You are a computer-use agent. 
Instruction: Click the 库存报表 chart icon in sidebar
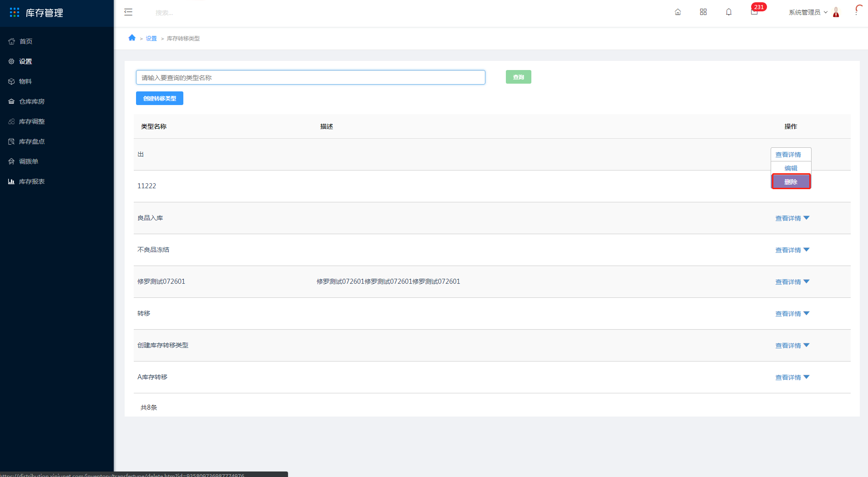coord(11,181)
